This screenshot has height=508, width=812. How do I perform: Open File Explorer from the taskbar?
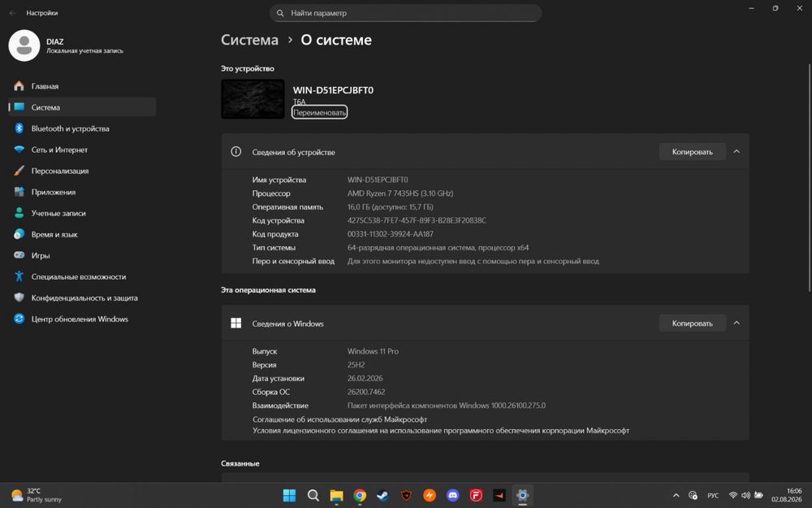337,496
